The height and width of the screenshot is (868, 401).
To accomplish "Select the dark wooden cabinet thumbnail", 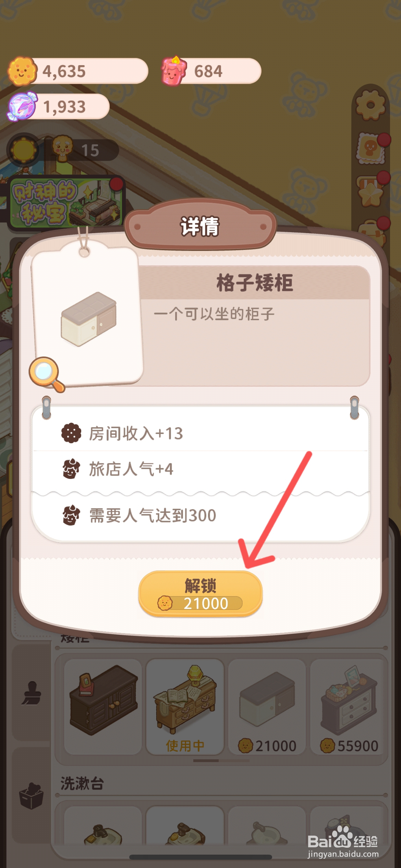I will 103,707.
